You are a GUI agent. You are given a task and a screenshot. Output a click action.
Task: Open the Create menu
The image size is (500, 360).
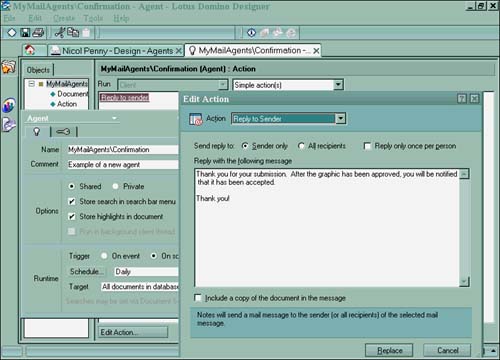[x=64, y=18]
